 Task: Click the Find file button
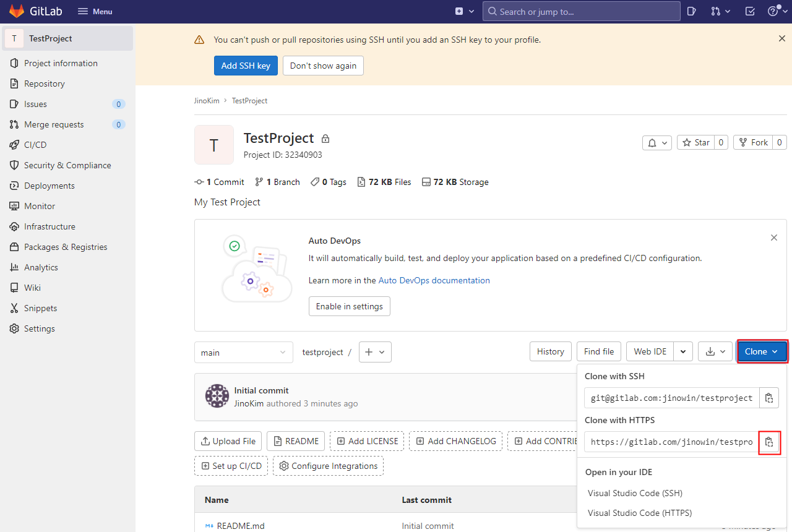599,351
